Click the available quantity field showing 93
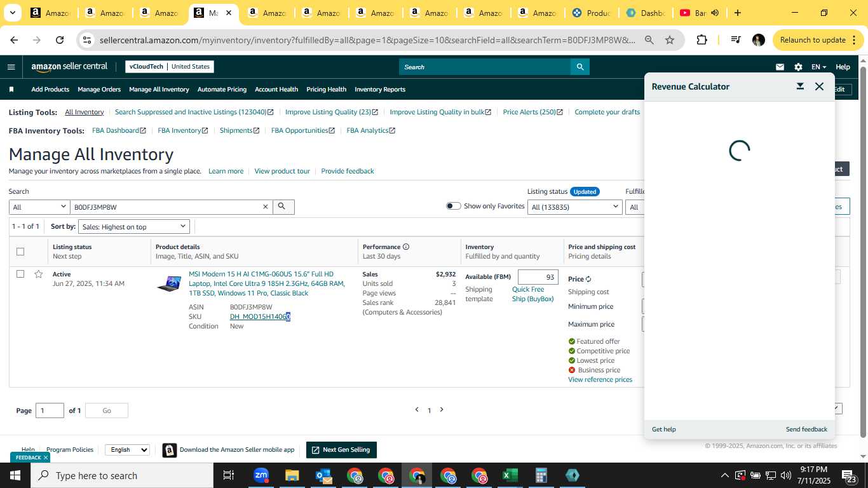The height and width of the screenshot is (488, 868). pyautogui.click(x=538, y=277)
